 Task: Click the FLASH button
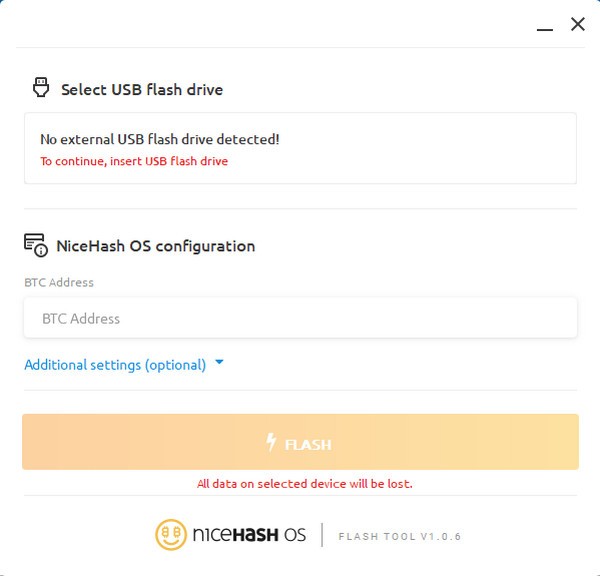pyautogui.click(x=300, y=442)
